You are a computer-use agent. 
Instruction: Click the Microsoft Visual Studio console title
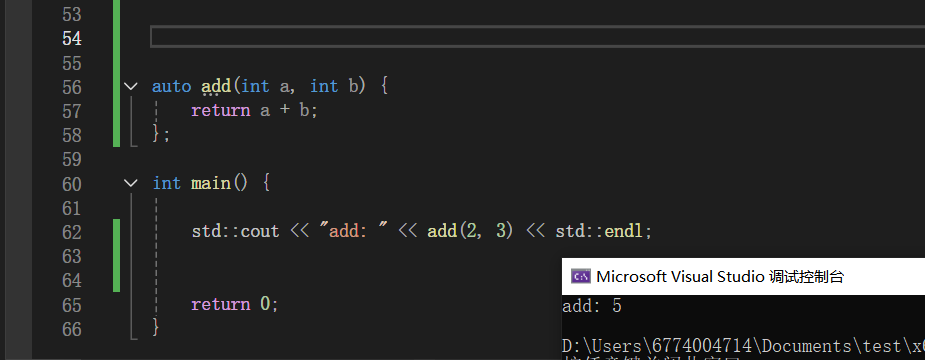[x=720, y=276]
